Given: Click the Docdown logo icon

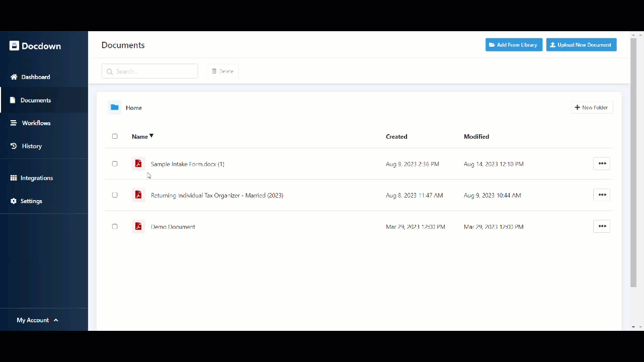Looking at the screenshot, I should pos(14,46).
